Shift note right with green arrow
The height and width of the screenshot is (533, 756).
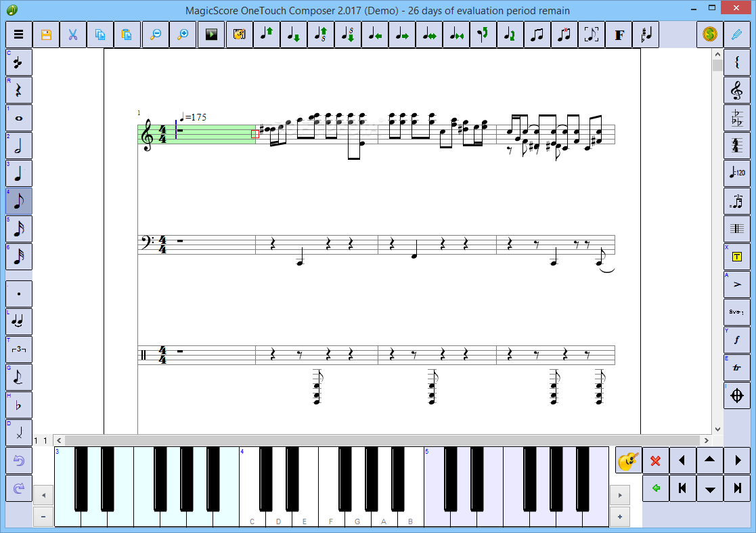(402, 35)
